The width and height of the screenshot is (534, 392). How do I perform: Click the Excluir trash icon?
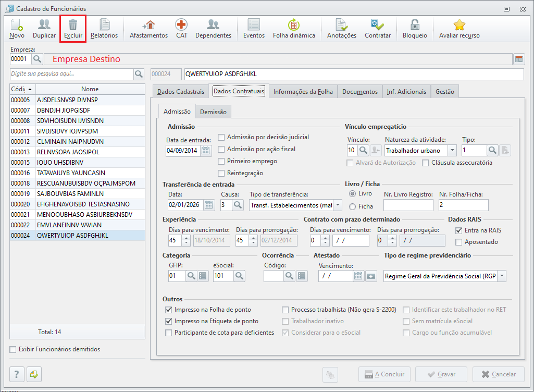click(73, 25)
